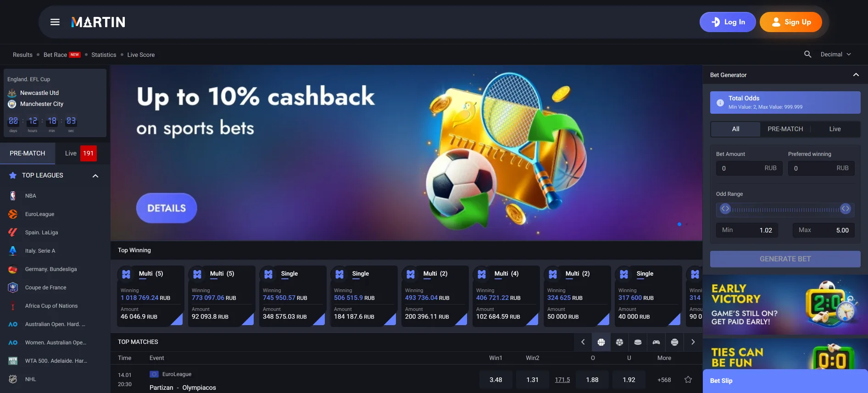Select the tennis ball sport icon
Image resolution: width=868 pixels, height=393 pixels.
pyautogui.click(x=674, y=342)
